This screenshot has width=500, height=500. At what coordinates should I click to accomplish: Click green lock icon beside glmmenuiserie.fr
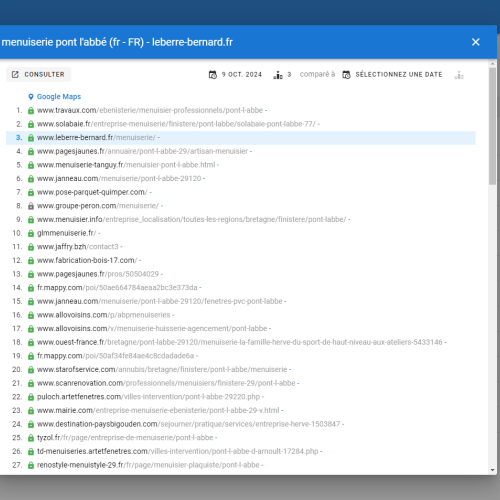coord(31,234)
